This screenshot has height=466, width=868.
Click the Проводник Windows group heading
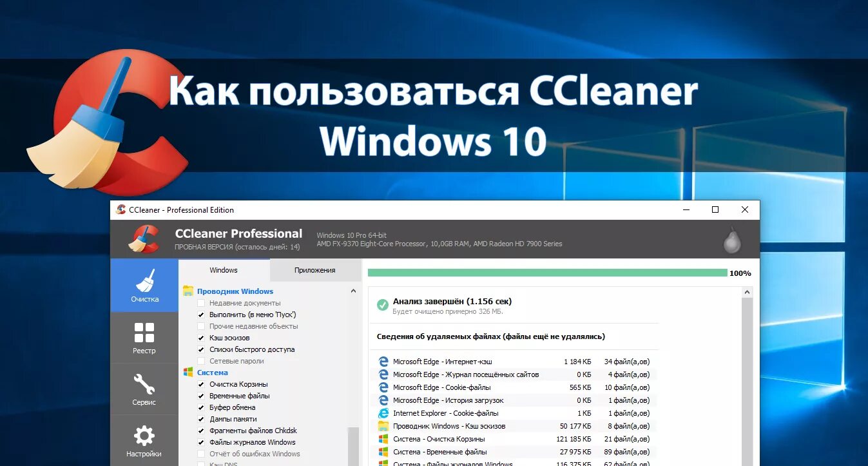(x=235, y=291)
